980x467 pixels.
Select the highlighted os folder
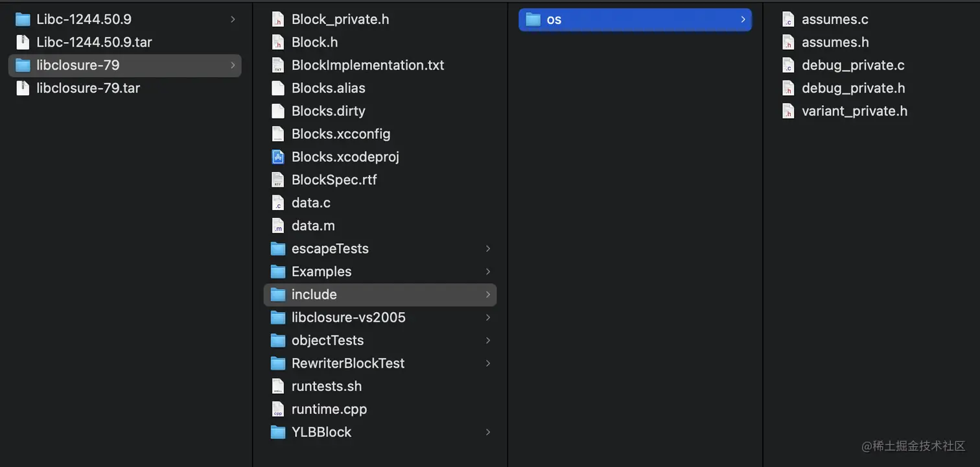[554, 19]
